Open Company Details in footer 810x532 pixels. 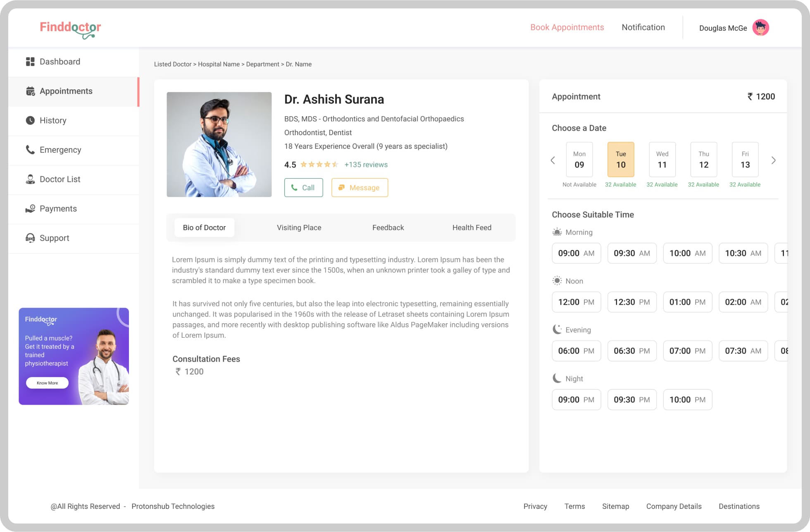[x=674, y=506]
